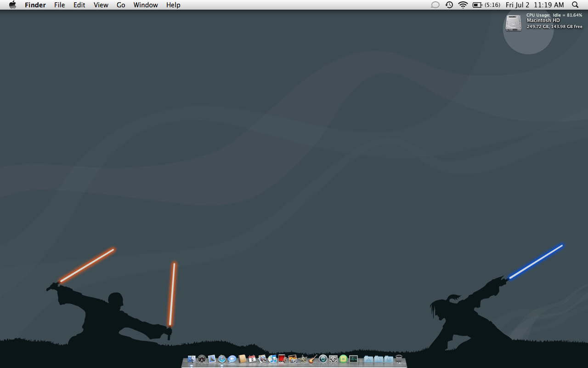This screenshot has width=588, height=368.
Task: Launch Safari compass icon in Dock
Action: tap(222, 359)
